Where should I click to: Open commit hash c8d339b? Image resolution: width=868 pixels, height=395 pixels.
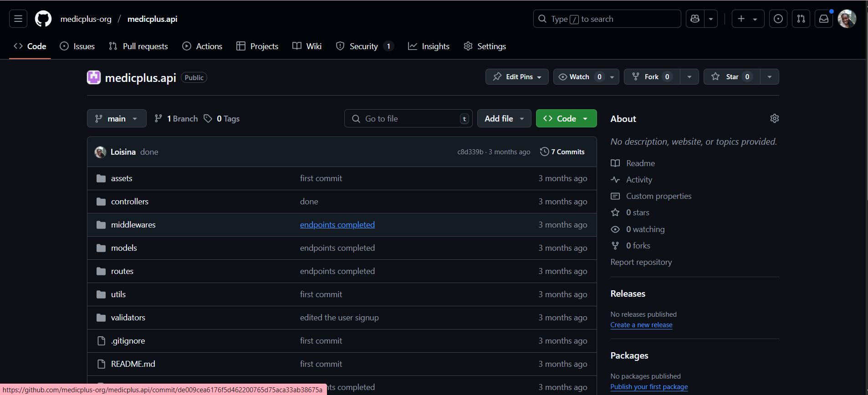470,152
